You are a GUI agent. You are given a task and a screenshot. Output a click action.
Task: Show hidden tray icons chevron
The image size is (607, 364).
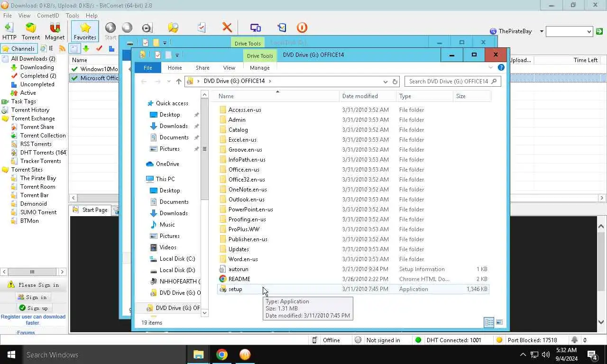point(523,355)
